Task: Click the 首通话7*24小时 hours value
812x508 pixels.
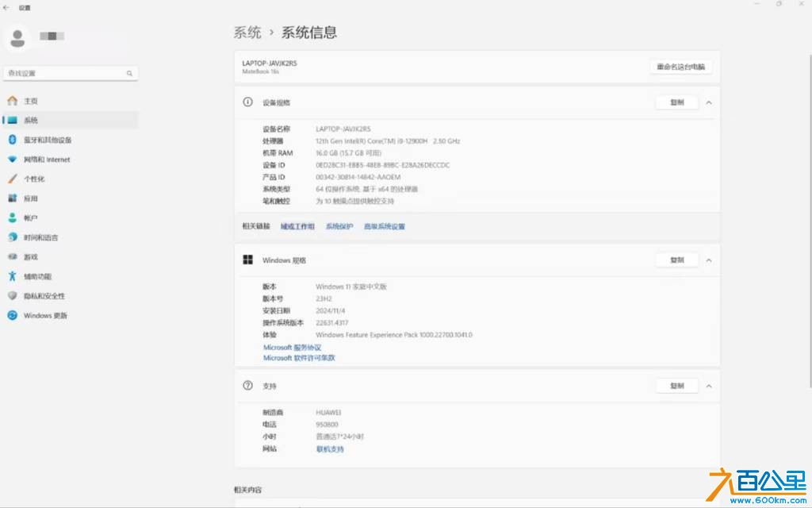Action: click(339, 437)
